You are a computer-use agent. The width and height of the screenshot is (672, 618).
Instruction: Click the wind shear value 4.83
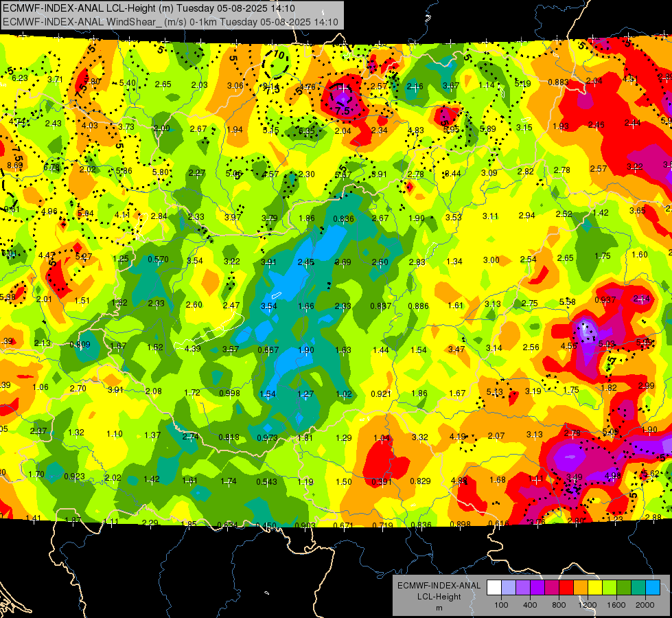click(416, 130)
